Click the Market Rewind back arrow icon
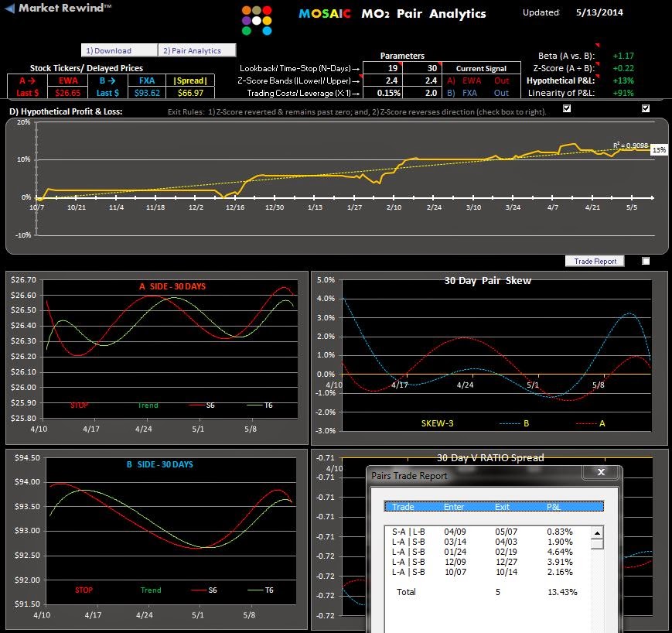Viewport: 672px width, 633px height. pyautogui.click(x=10, y=8)
